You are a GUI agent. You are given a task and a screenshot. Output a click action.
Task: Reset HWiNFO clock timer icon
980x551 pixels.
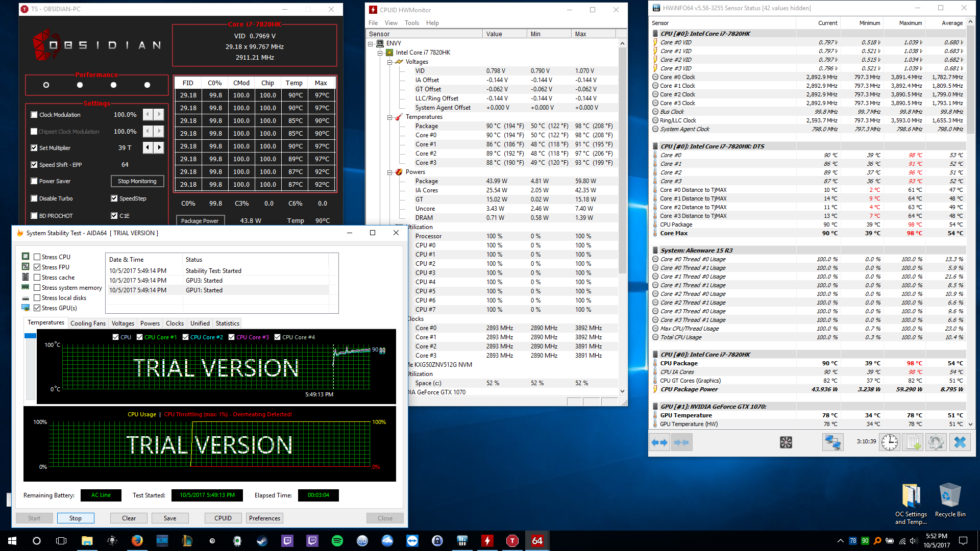tap(890, 442)
